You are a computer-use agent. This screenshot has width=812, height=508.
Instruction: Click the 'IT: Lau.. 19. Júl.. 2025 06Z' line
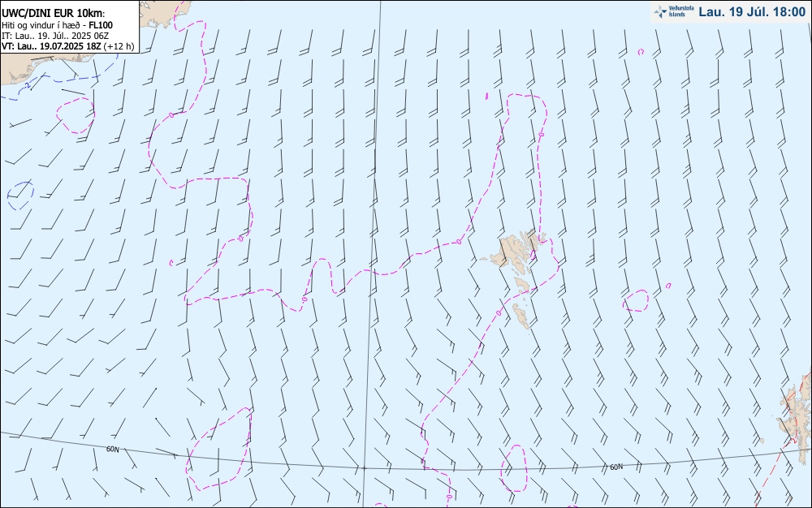(x=55, y=36)
